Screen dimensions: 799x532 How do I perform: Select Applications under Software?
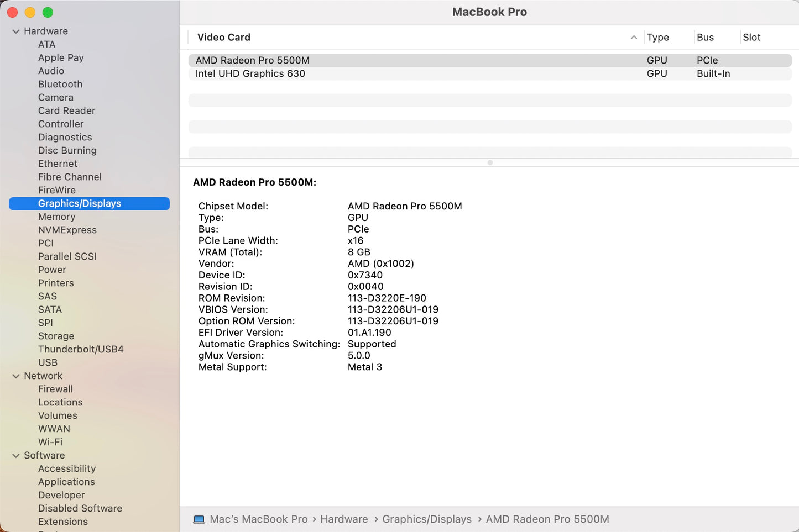(x=66, y=482)
